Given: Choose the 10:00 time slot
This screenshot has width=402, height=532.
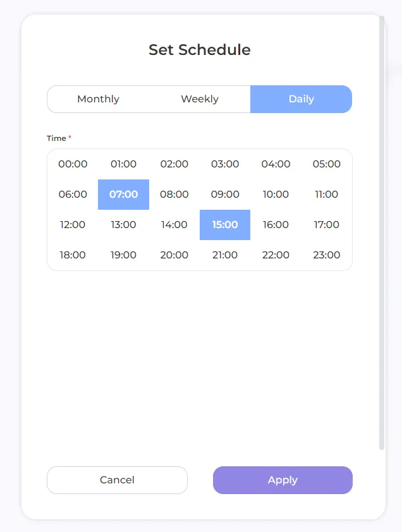Looking at the screenshot, I should [276, 195].
